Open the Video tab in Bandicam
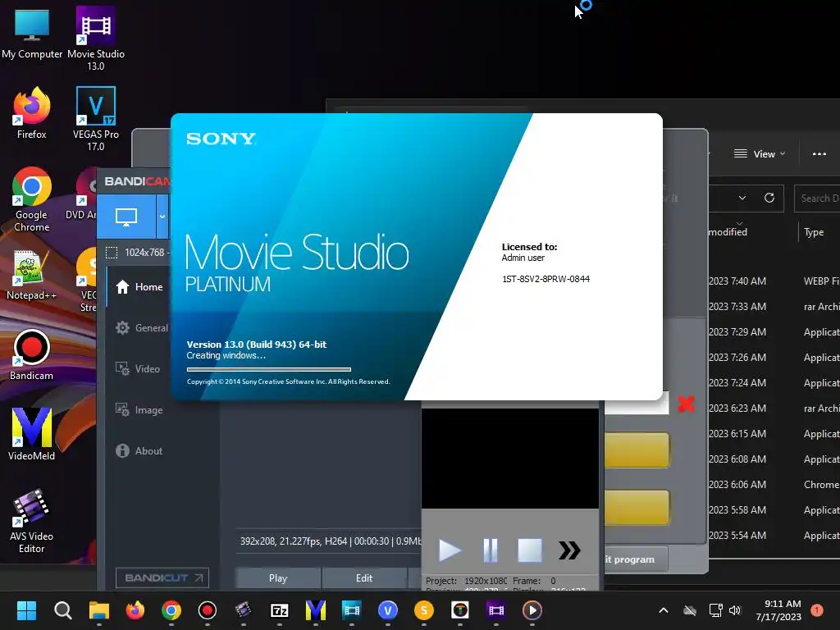This screenshot has height=630, width=840. click(138, 368)
